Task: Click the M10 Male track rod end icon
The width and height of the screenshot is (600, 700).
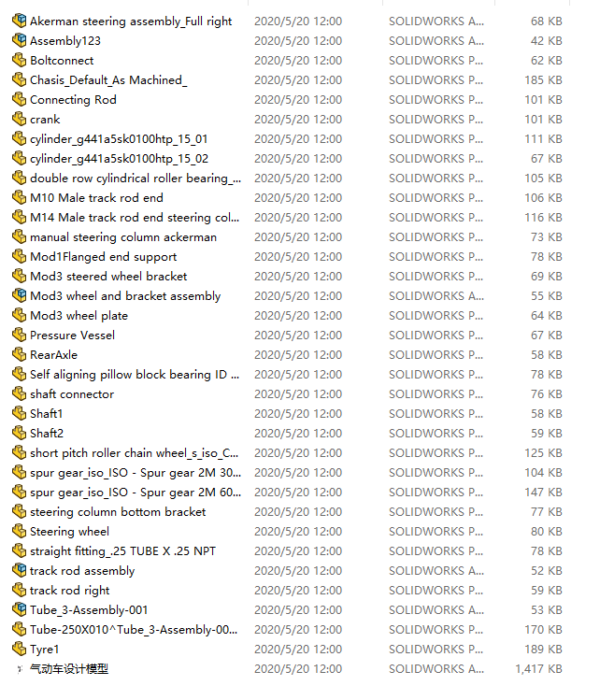Action: [x=20, y=197]
